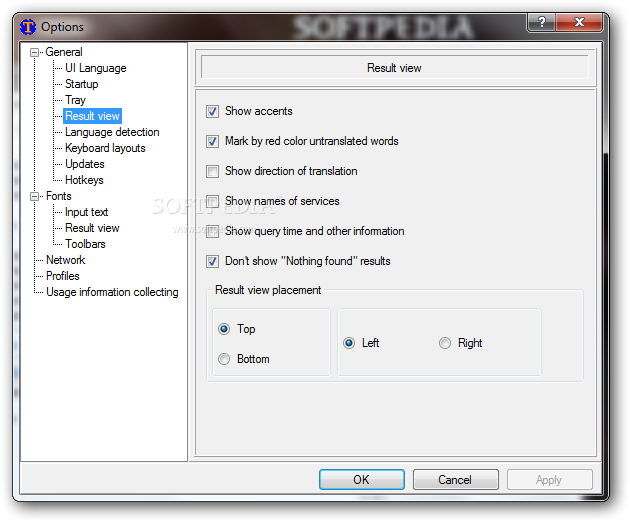
Task: Go to Keyboard layouts page
Action: coord(105,148)
